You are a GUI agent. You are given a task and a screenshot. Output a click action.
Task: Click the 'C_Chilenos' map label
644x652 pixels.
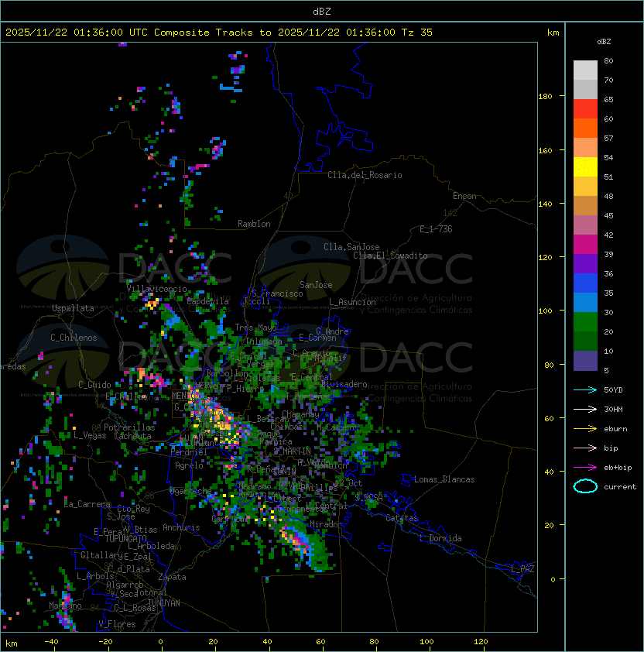pyautogui.click(x=74, y=338)
